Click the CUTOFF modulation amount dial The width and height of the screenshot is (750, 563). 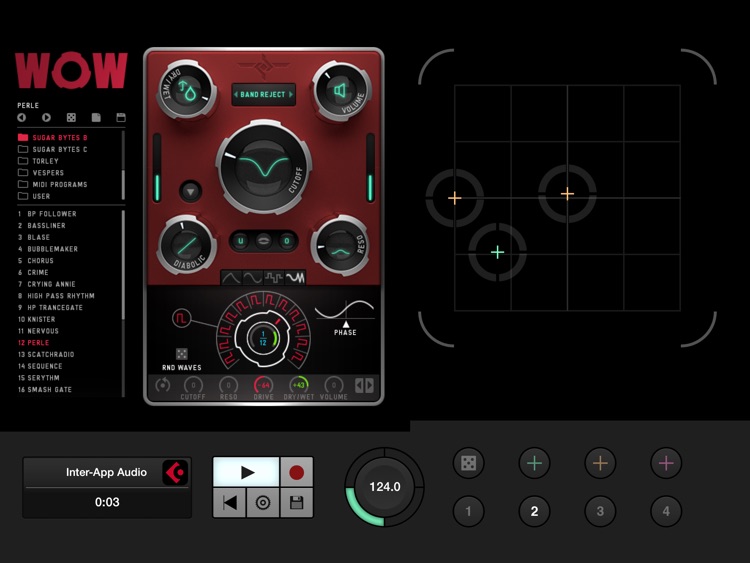(x=193, y=385)
